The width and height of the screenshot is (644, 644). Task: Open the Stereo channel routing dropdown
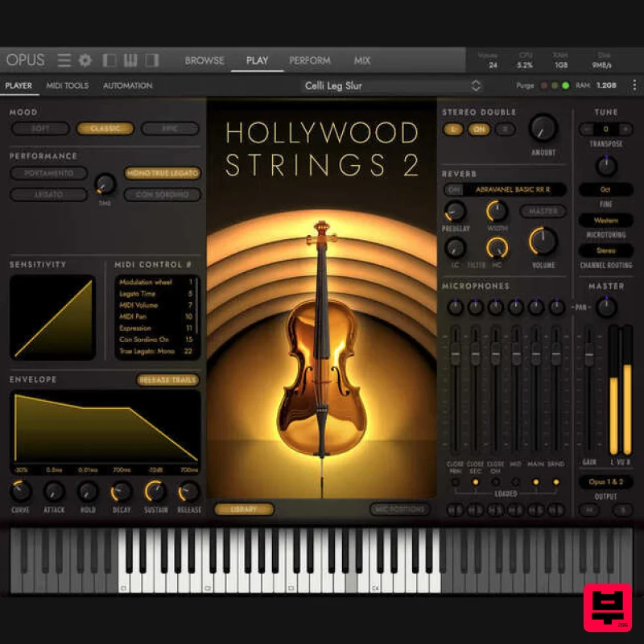606,250
